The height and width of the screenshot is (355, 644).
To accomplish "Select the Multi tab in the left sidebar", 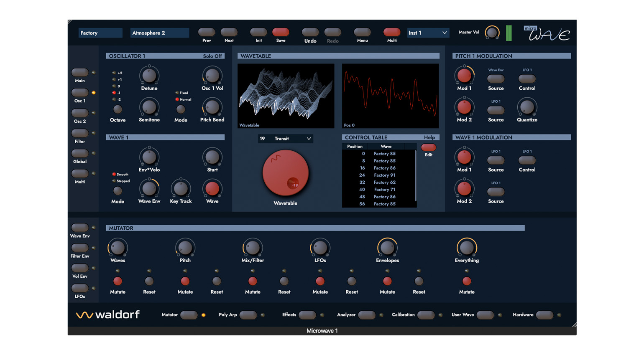I will coord(80,173).
